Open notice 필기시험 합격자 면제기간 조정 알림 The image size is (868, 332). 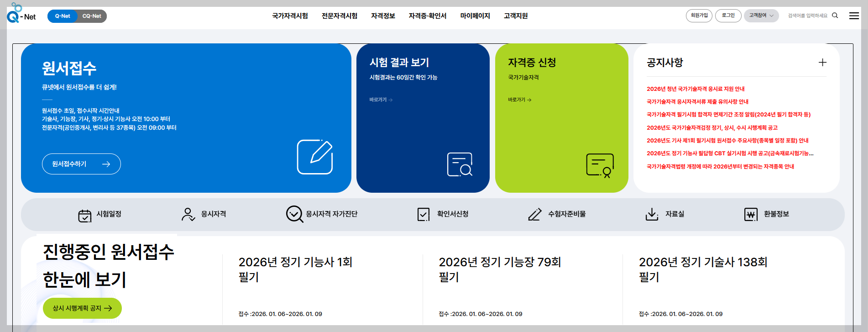pyautogui.click(x=728, y=115)
